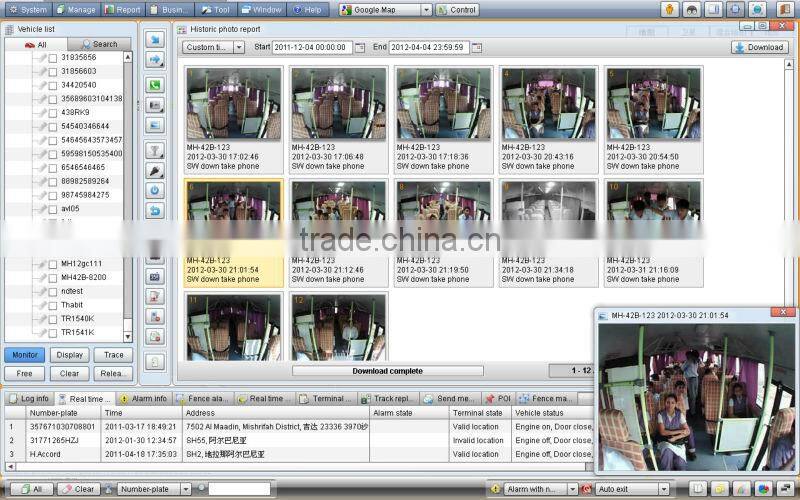This screenshot has width=800, height=500.
Task: Open the Number-plate filter dropdown
Action: pos(186,489)
